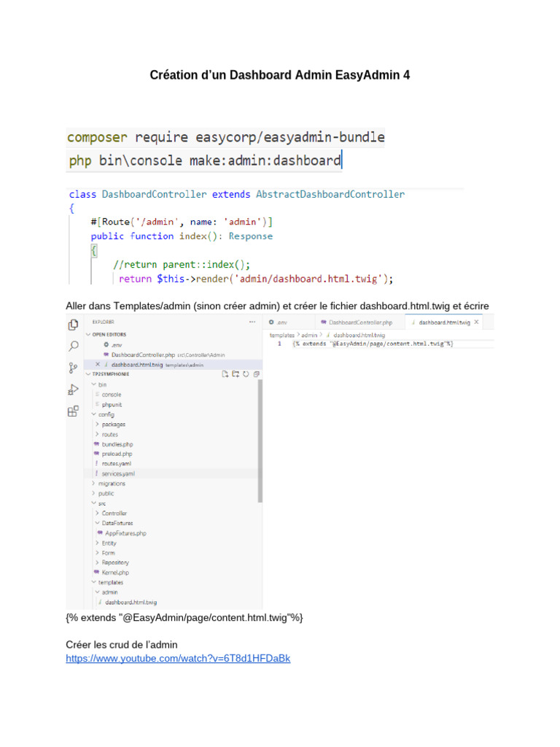
Task: Open the Explorer icon in the activity bar
Action: (x=73, y=325)
